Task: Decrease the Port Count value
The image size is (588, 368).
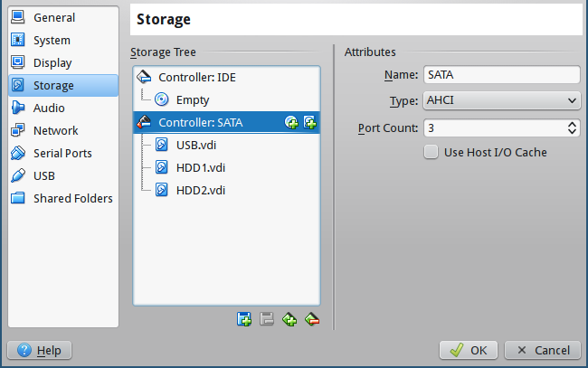Action: (572, 131)
